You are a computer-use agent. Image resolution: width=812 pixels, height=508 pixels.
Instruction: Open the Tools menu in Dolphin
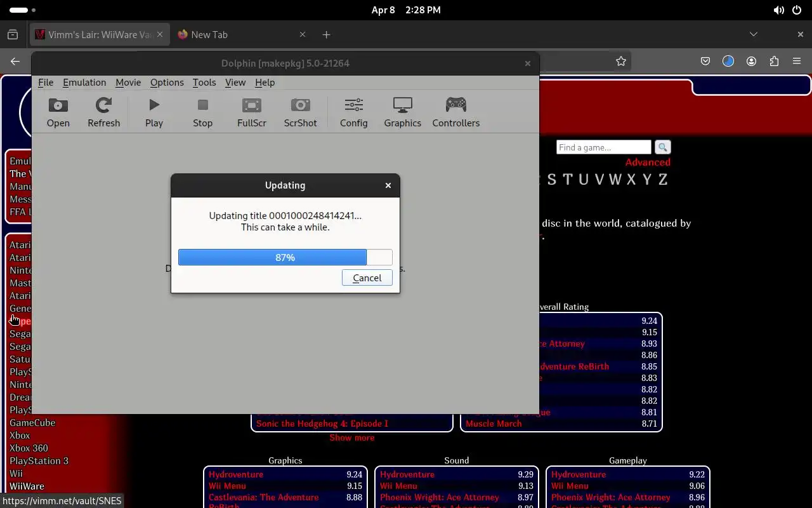tap(204, 83)
